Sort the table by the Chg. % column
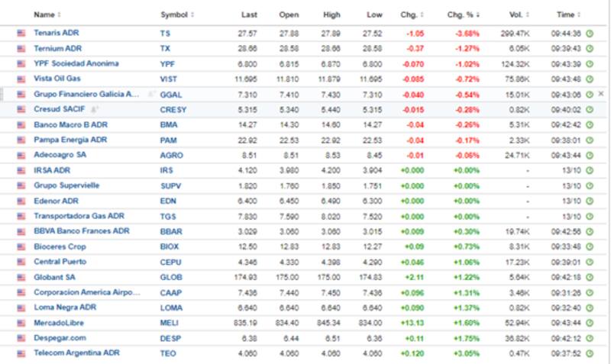 click(x=463, y=15)
